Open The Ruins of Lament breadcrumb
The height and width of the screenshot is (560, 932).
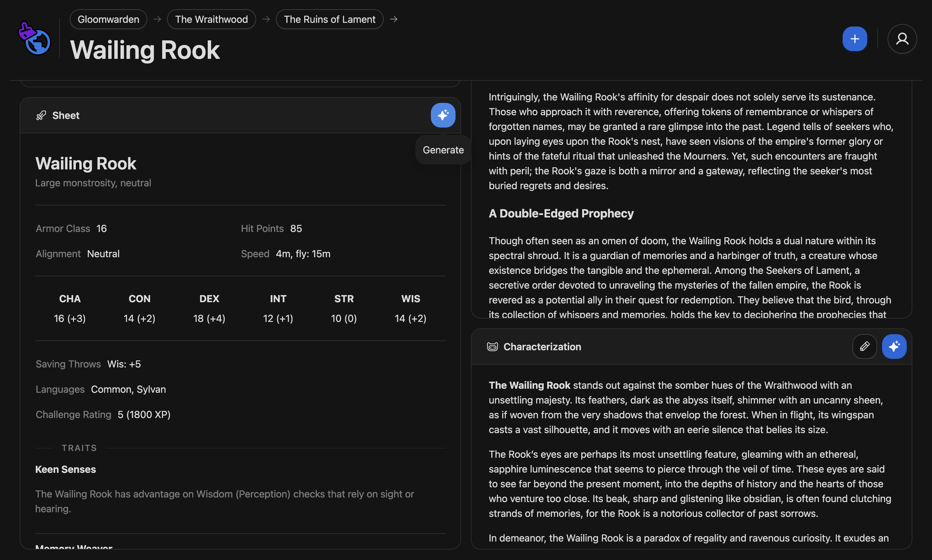(329, 19)
